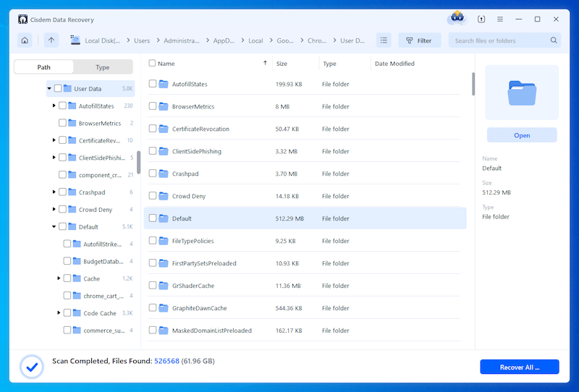This screenshot has height=392, width=579.
Task: Sort by the Date Modified column header
Action: coord(394,64)
